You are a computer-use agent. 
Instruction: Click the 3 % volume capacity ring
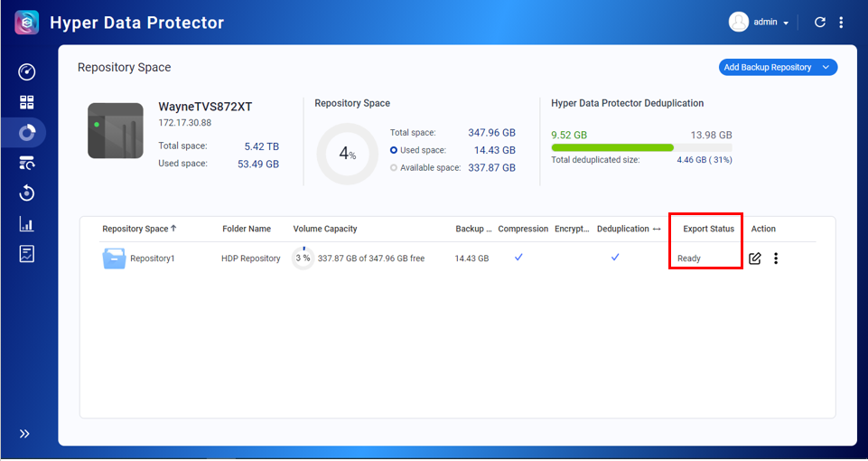(303, 259)
